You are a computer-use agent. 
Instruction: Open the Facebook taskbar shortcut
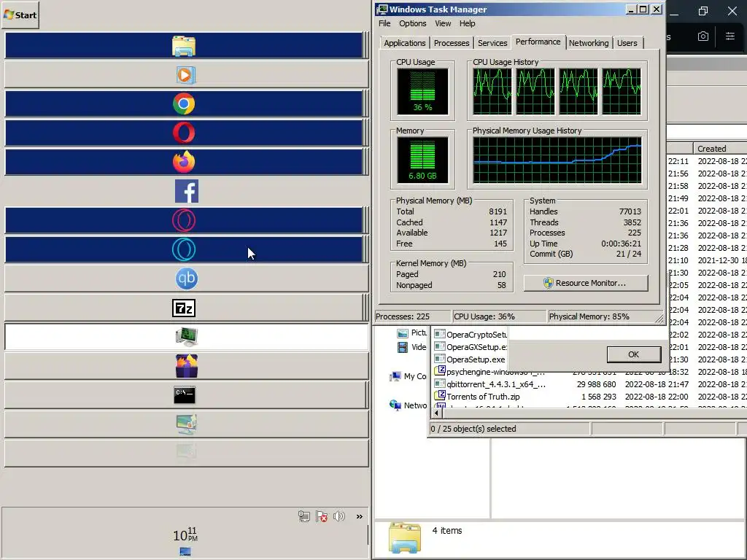tap(187, 191)
